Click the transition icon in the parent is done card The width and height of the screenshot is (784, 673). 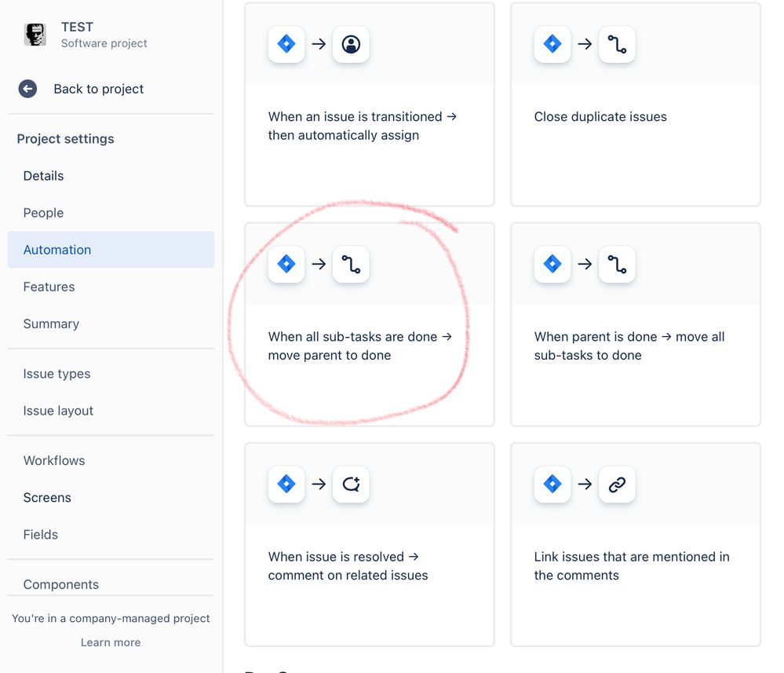(x=617, y=265)
